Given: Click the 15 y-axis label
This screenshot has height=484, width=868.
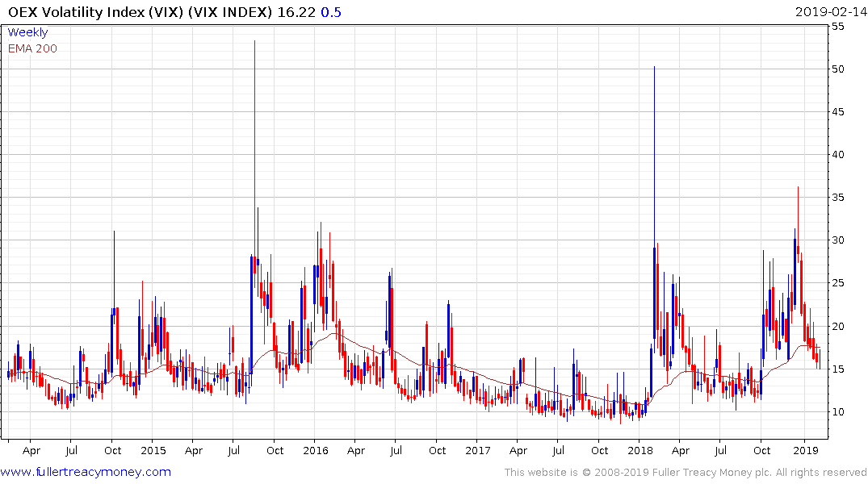Looking at the screenshot, I should point(837,369).
